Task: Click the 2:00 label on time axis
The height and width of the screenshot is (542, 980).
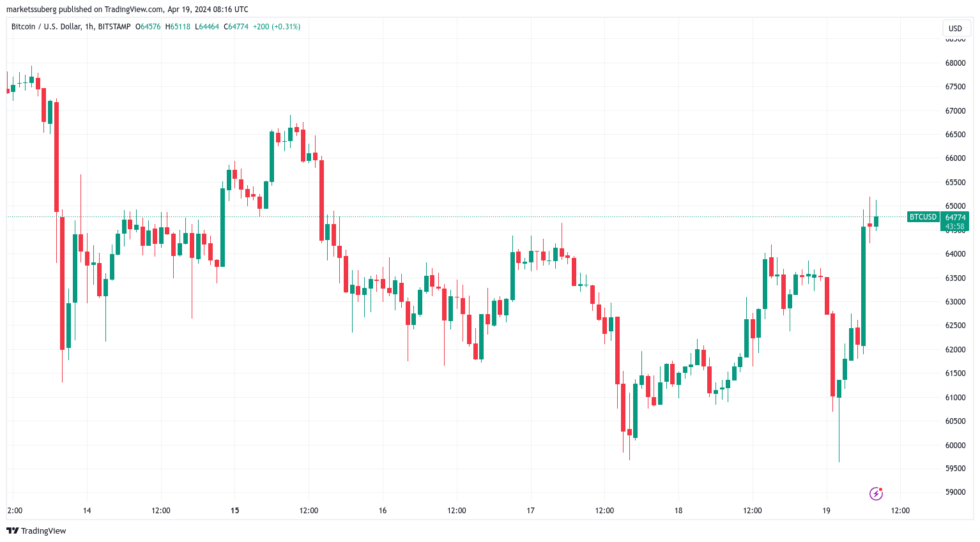Action: coord(15,511)
